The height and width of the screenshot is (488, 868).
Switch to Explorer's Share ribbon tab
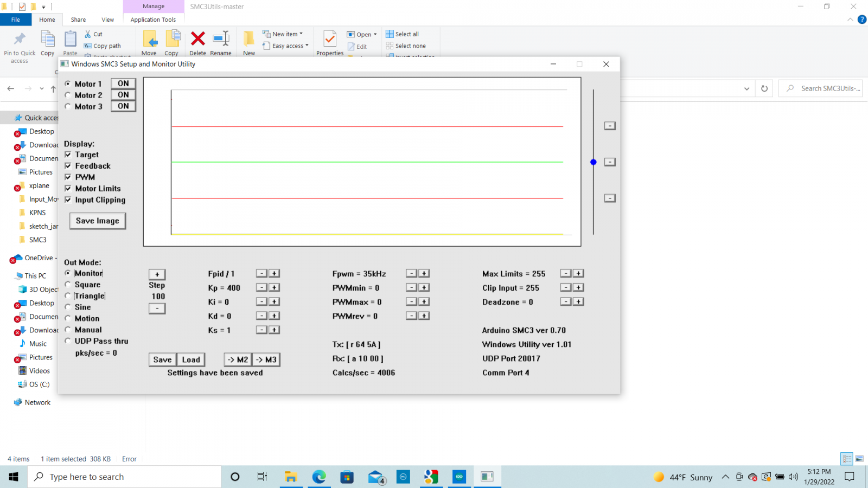click(78, 20)
